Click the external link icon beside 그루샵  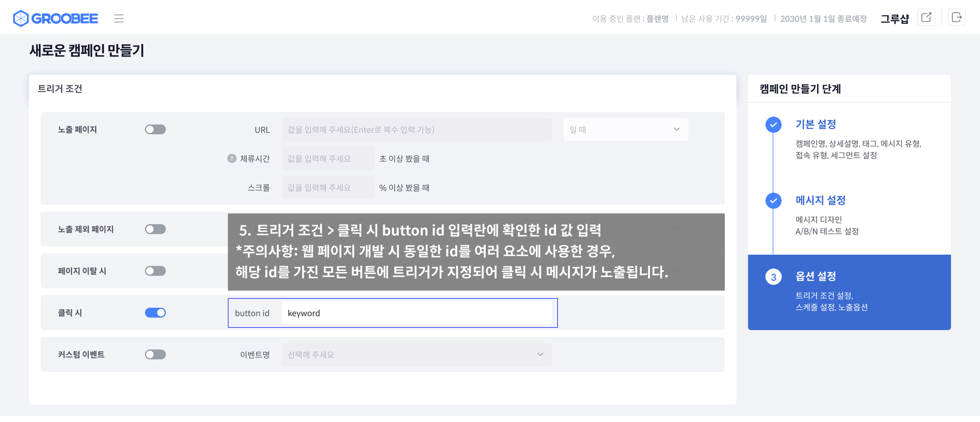point(926,18)
